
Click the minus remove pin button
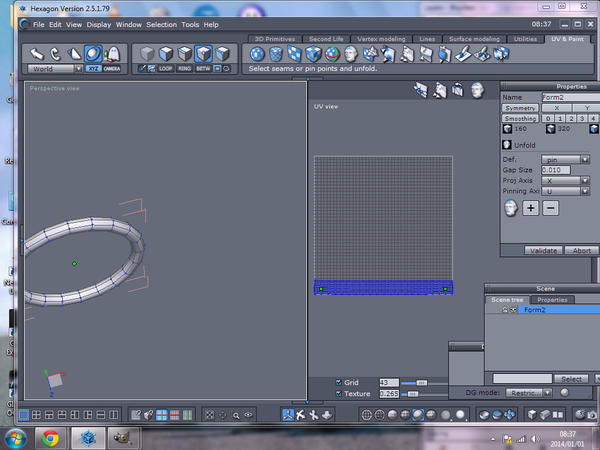[x=550, y=208]
